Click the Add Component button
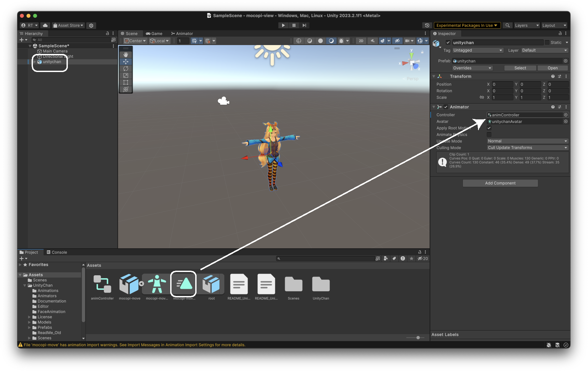588x371 pixels. point(500,183)
